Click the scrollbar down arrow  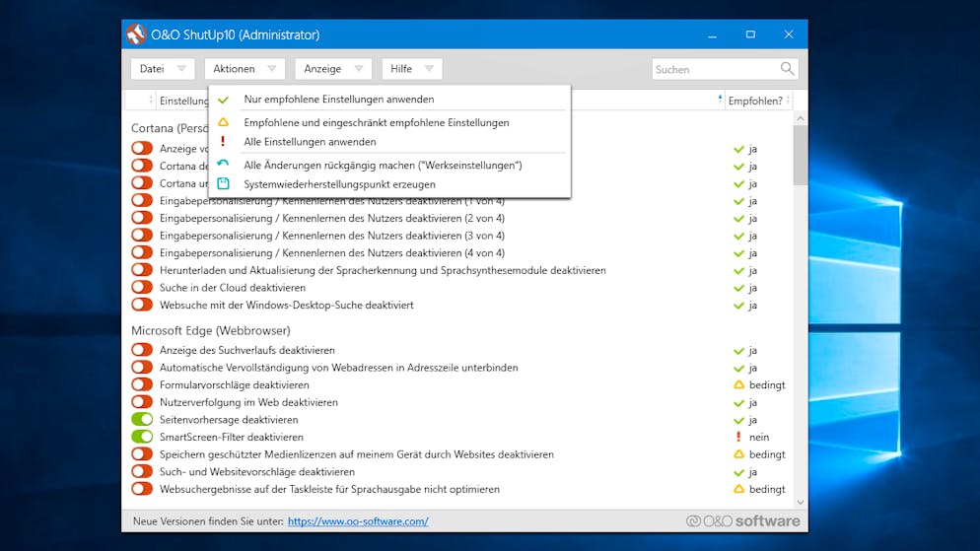[x=800, y=503]
